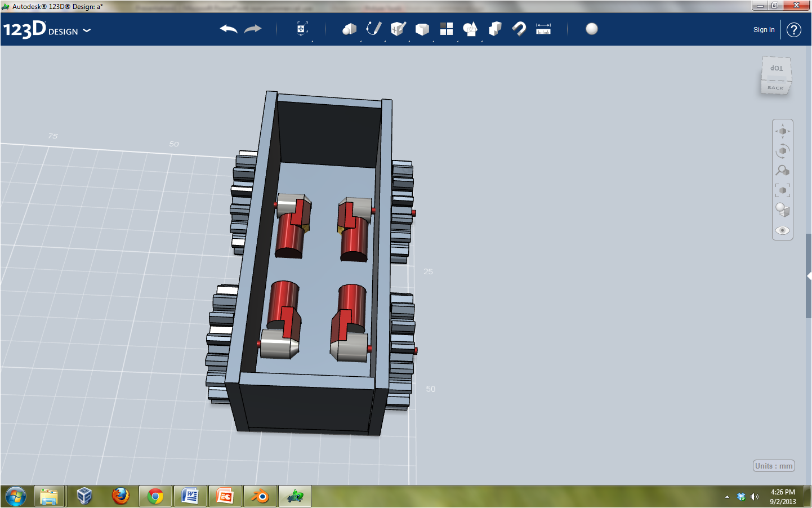Image resolution: width=812 pixels, height=508 pixels.
Task: Click TOP face of the view cube
Action: (777, 68)
